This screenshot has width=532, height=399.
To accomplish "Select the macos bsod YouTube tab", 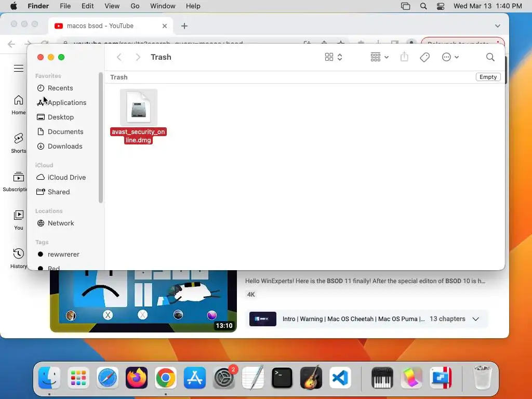I will (x=111, y=26).
